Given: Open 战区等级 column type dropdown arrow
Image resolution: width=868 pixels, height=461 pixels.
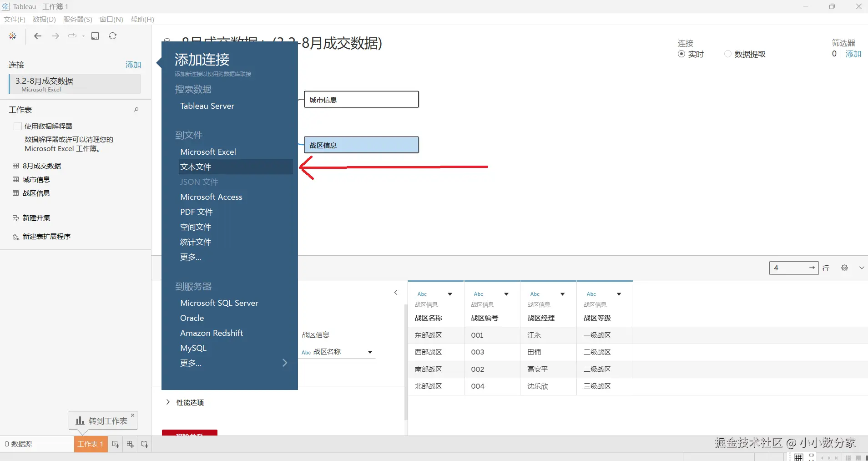Looking at the screenshot, I should [x=619, y=294].
